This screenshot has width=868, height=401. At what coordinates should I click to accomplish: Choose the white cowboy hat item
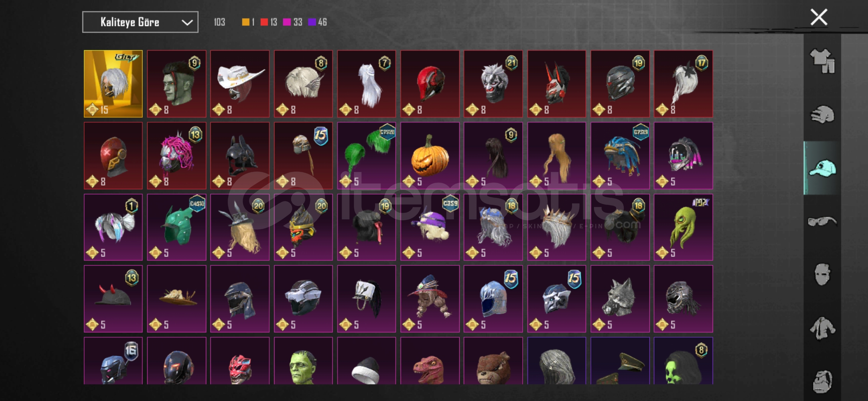point(240,84)
